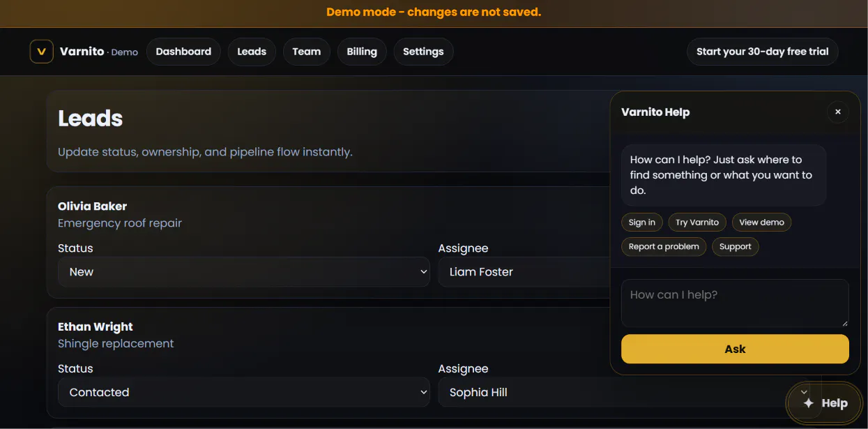Image resolution: width=868 pixels, height=429 pixels.
Task: Click the 'Demo mode' banner text
Action: coord(434,12)
